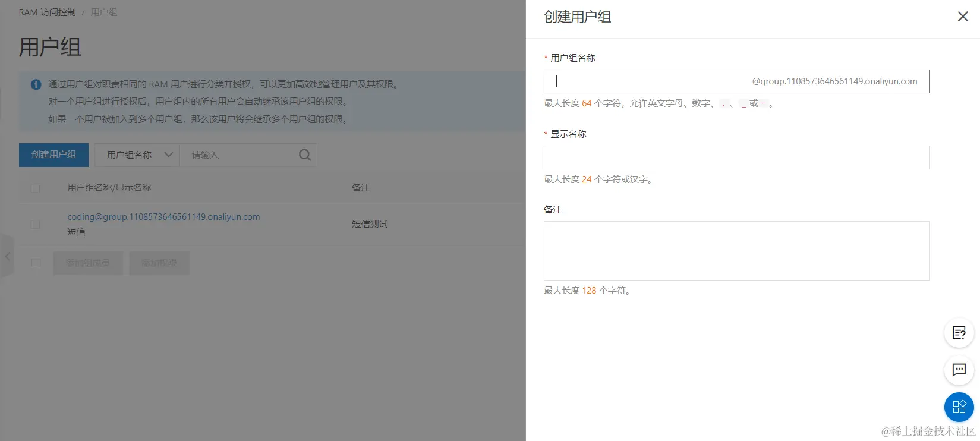Click the 最大长度 128 个字符 hint
Screen dimensions: 980x441
pos(588,291)
